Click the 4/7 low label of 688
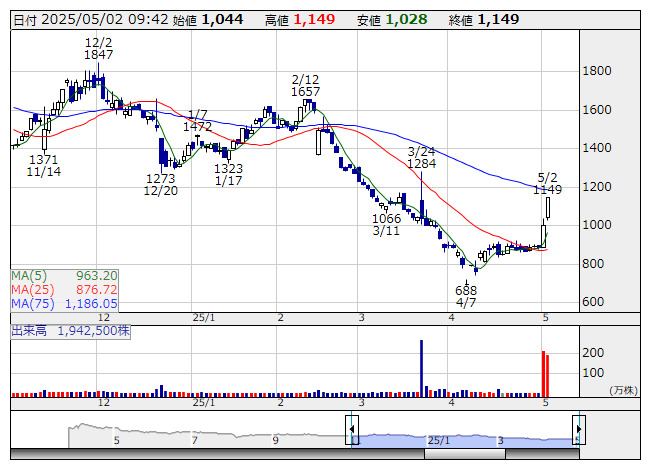Screen dimensions: 653x470 pyautogui.click(x=466, y=296)
